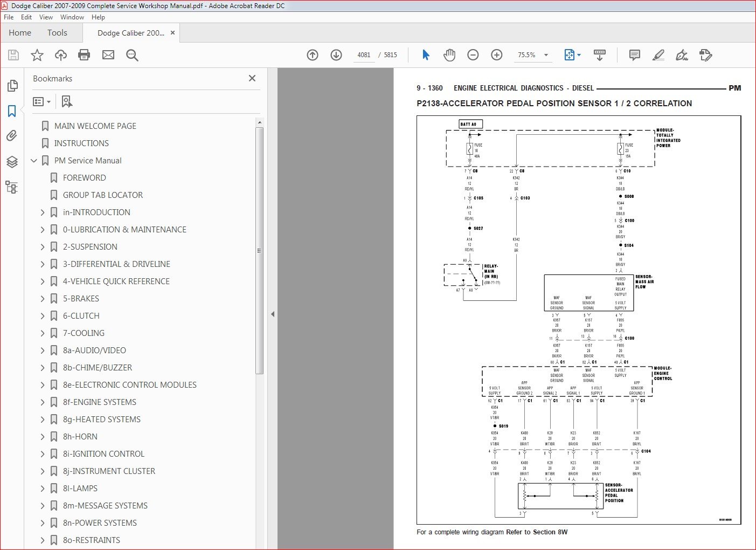The height and width of the screenshot is (550, 756).
Task: Select the selection arrow tool
Action: tap(426, 55)
